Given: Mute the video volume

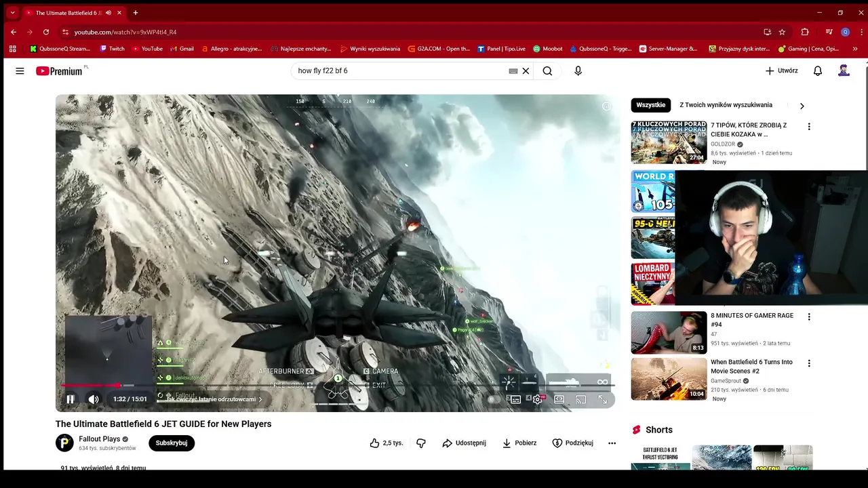Looking at the screenshot, I should [94, 399].
